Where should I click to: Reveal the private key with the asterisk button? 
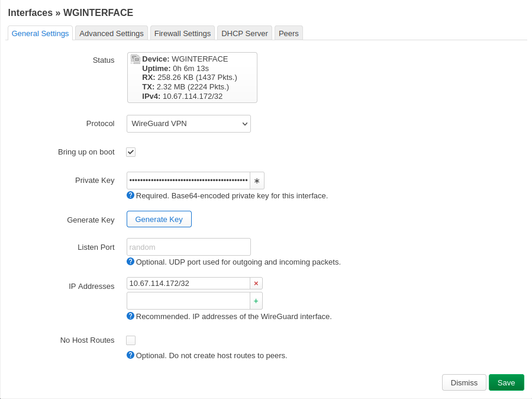click(257, 181)
